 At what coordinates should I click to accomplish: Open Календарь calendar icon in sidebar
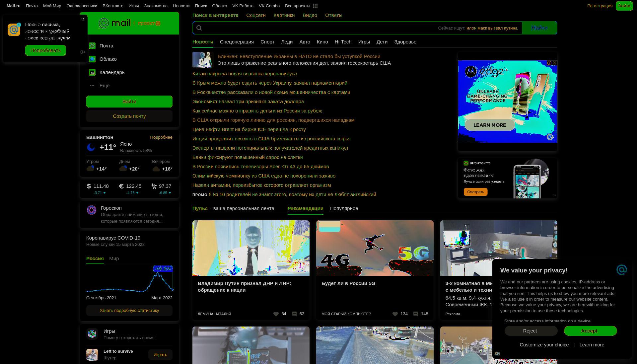click(92, 72)
